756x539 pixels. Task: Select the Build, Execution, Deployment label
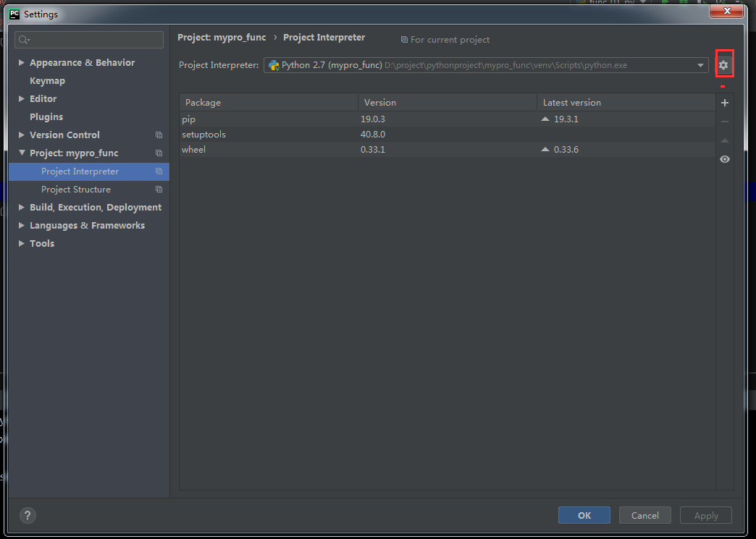click(x=96, y=207)
